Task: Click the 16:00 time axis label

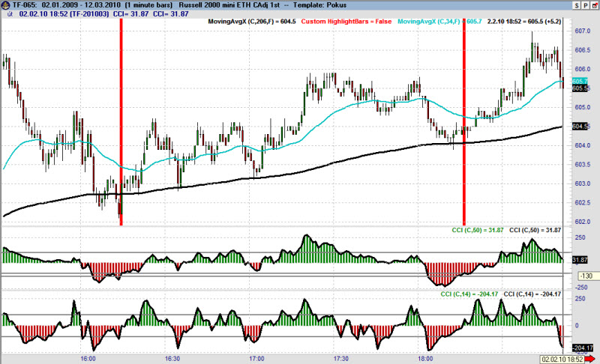Action: (x=88, y=359)
